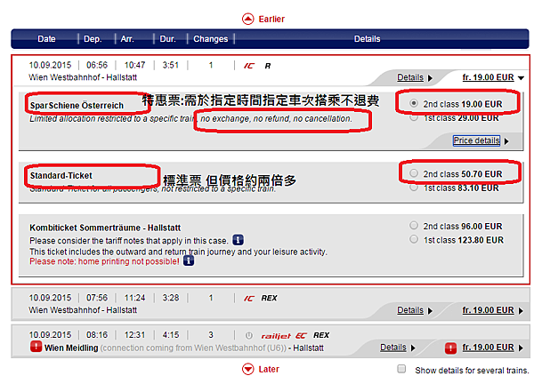Click fr. 19.00 EUR link for 08:16
This screenshot has width=534, height=392.
[x=488, y=347]
